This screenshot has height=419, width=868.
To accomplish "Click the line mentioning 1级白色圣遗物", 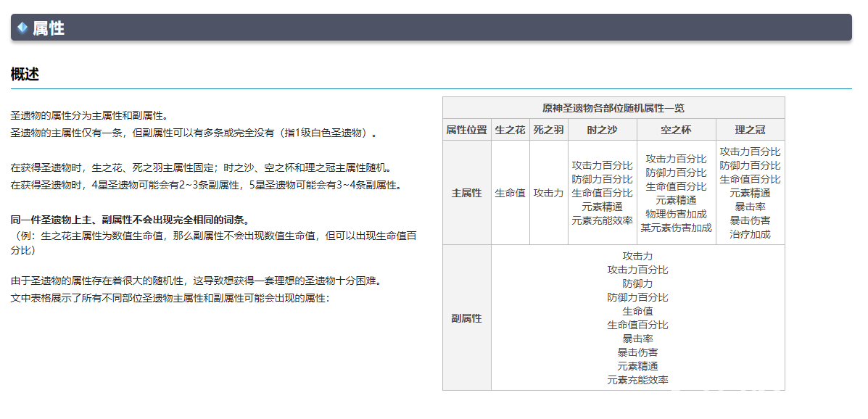I will (x=194, y=133).
